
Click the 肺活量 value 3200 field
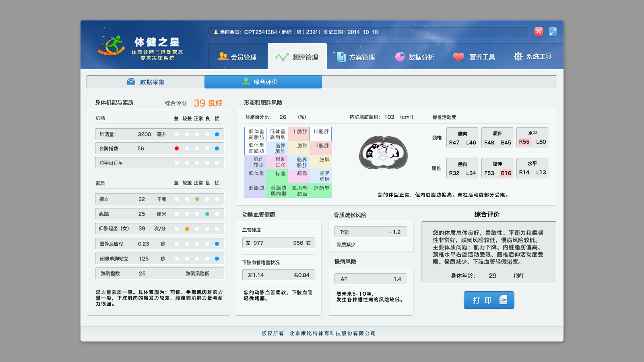[x=144, y=134]
